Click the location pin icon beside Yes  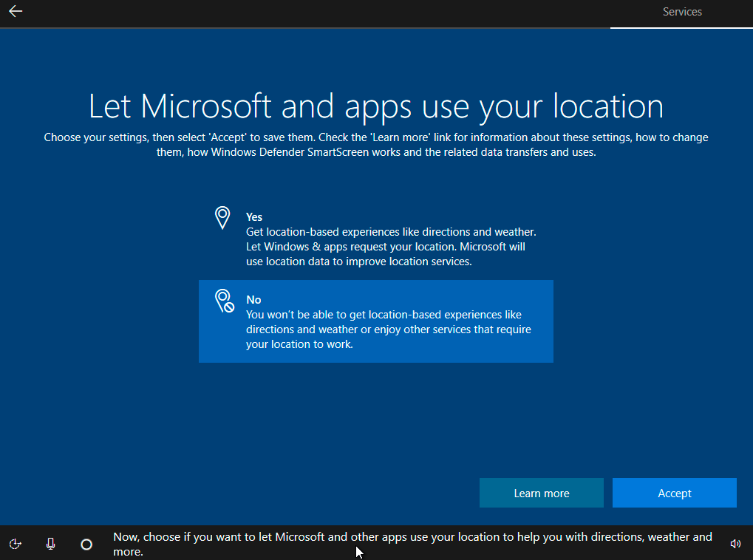coord(222,217)
